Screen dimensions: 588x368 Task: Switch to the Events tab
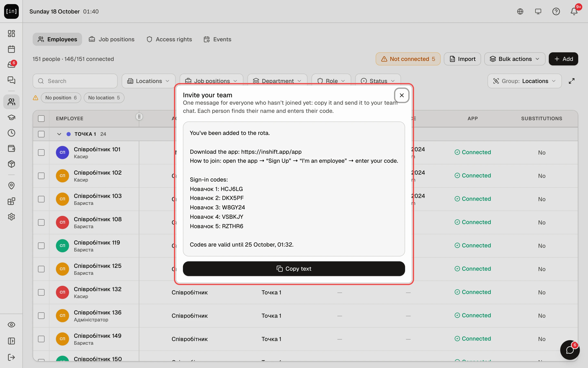[217, 39]
